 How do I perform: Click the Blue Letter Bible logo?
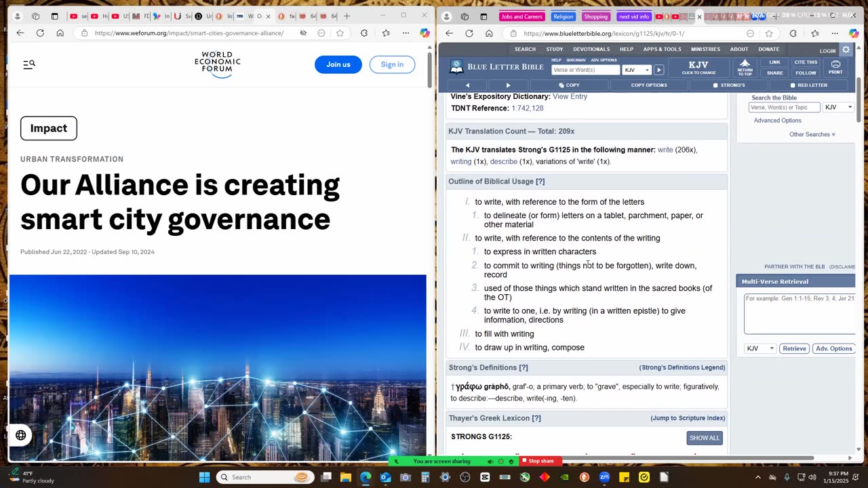[497, 66]
